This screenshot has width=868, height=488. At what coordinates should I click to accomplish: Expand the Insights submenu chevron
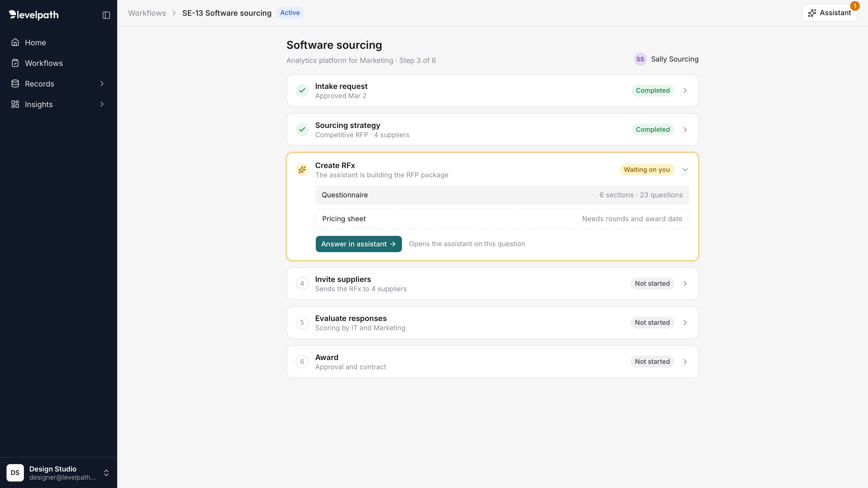(x=102, y=104)
